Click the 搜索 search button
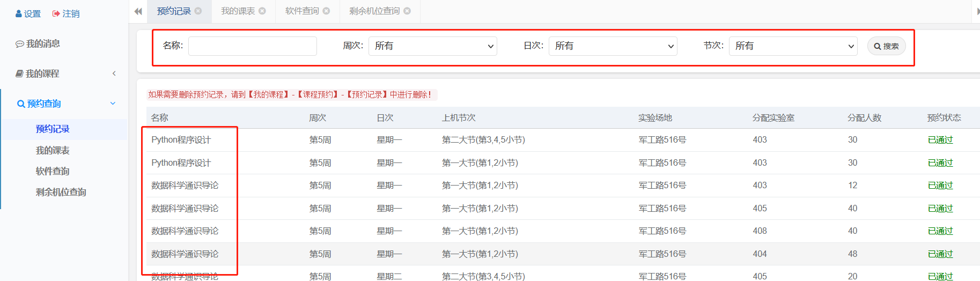The width and height of the screenshot is (980, 281). click(886, 46)
